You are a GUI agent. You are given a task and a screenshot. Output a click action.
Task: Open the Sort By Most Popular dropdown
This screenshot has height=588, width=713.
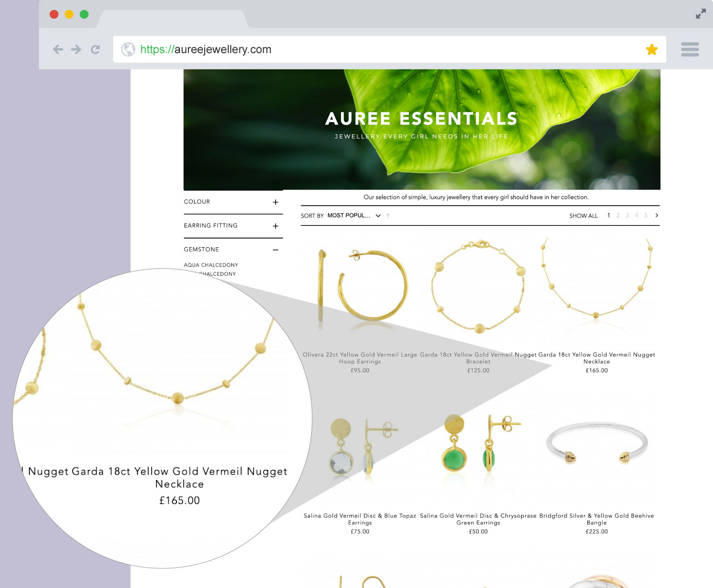point(354,215)
